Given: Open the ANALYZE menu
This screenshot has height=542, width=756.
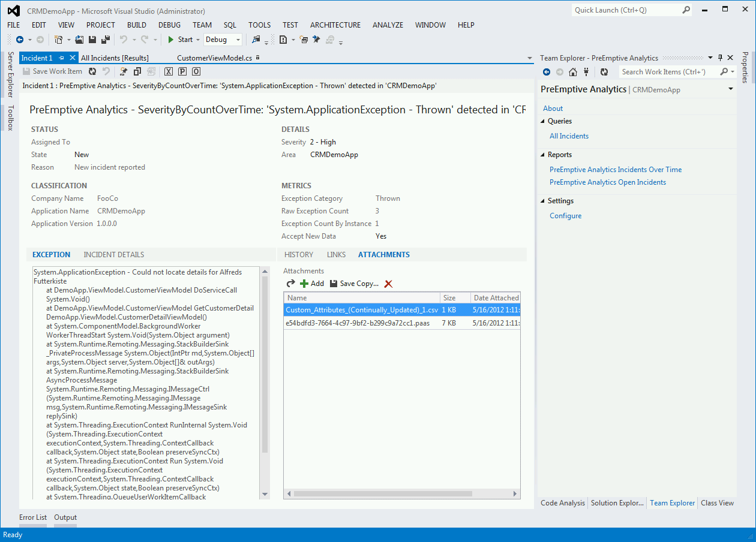Looking at the screenshot, I should [x=388, y=25].
